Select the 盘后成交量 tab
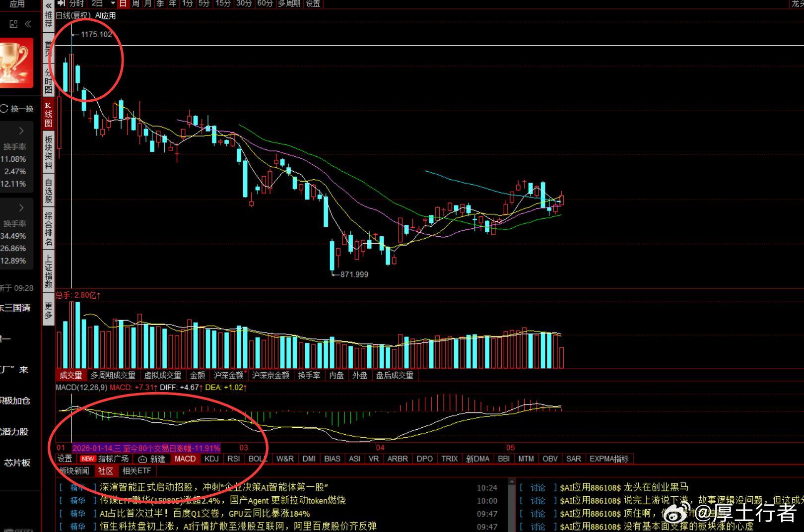The image size is (804, 532). click(x=395, y=375)
